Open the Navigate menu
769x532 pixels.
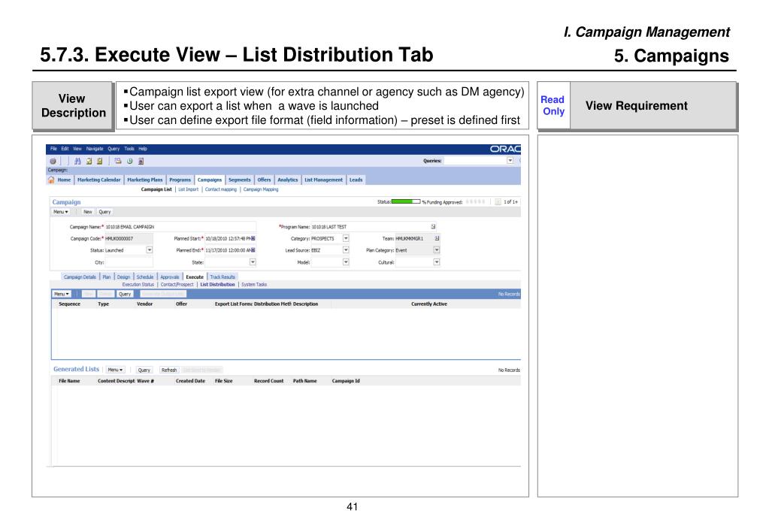click(95, 149)
